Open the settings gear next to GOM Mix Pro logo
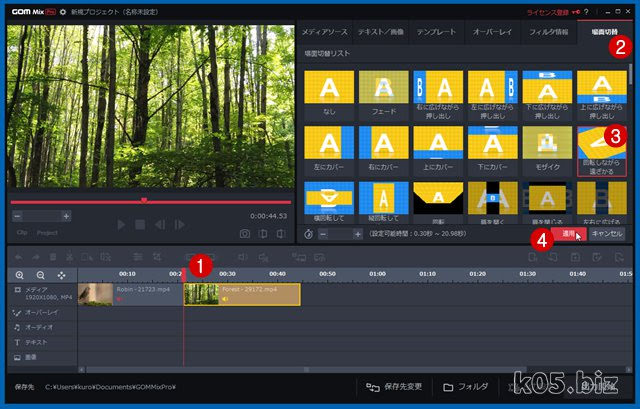640x409 pixels. click(63, 12)
